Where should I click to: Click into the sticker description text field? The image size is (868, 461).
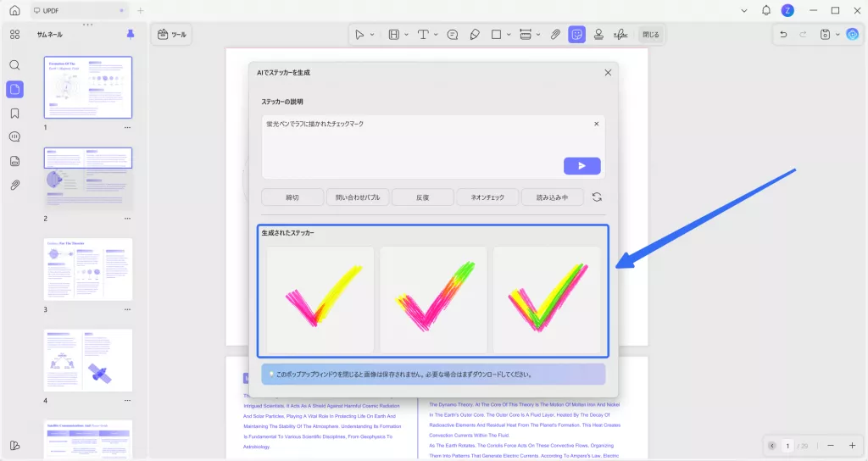coord(433,147)
